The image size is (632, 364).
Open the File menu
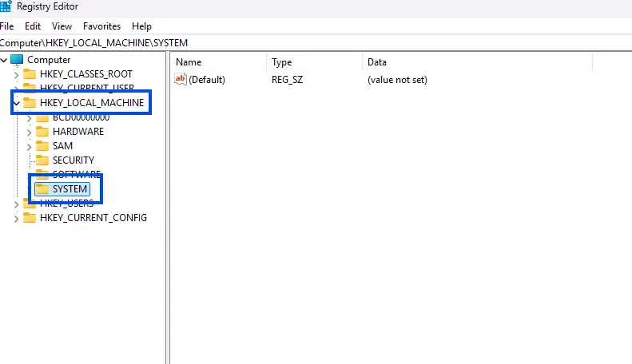6,26
